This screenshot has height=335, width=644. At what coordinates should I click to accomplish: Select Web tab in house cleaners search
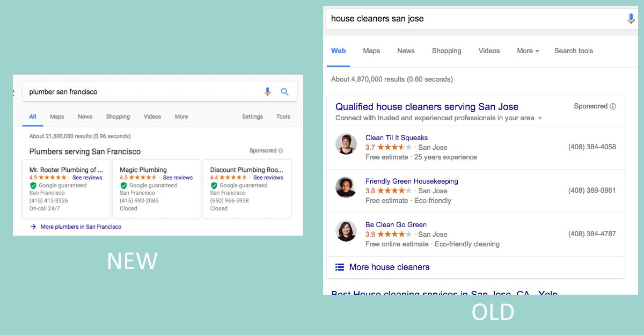pyautogui.click(x=338, y=51)
